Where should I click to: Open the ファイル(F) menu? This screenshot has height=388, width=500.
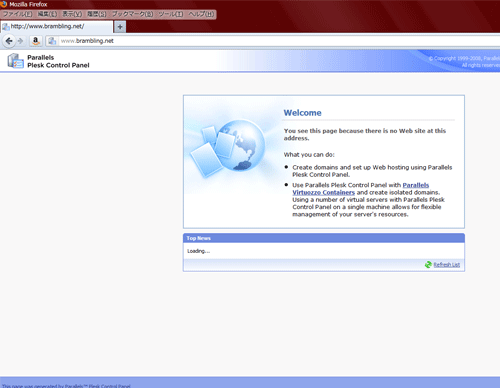point(17,14)
